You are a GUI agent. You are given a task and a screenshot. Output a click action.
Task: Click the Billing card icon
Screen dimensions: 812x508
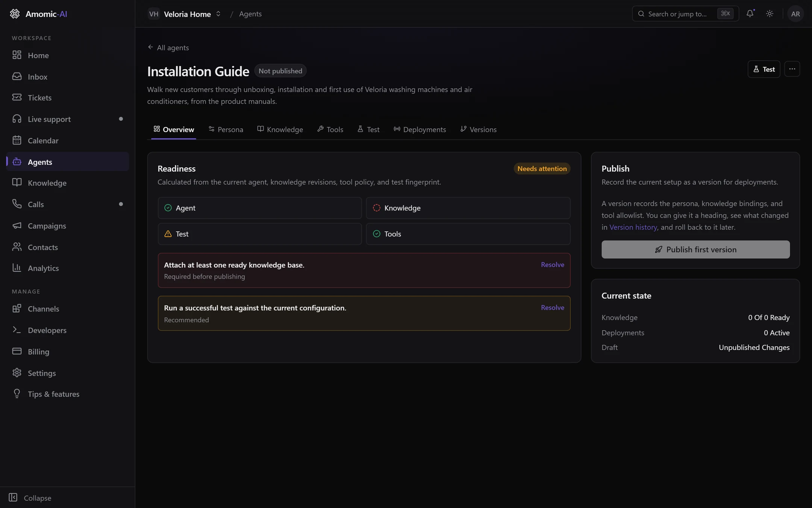pyautogui.click(x=17, y=351)
